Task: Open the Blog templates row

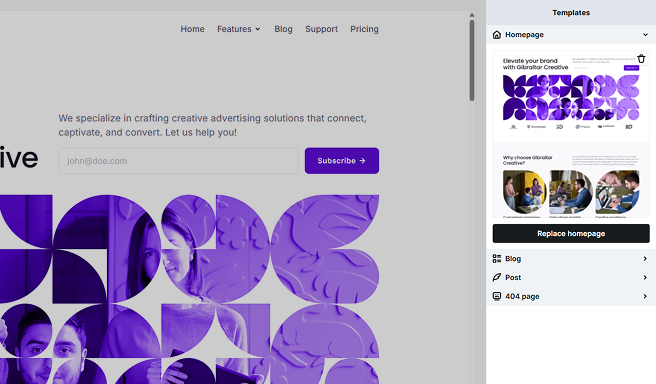Action: coord(571,259)
